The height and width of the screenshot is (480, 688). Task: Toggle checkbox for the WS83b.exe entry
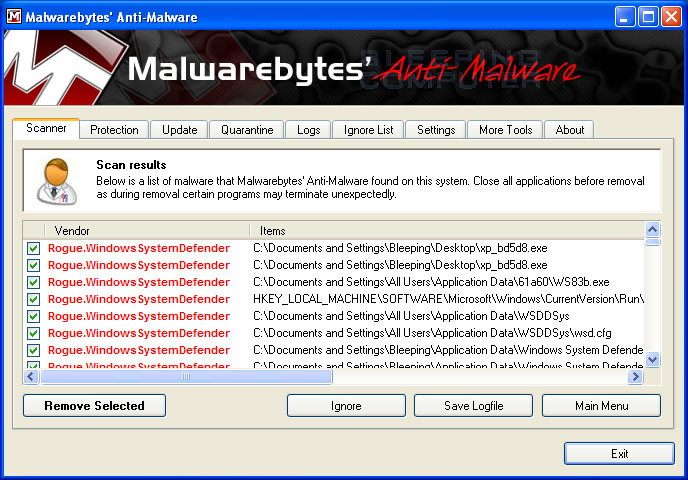33,283
